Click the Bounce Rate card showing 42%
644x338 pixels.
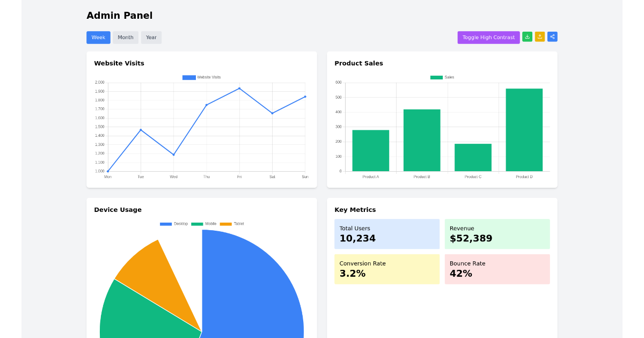pos(497,269)
